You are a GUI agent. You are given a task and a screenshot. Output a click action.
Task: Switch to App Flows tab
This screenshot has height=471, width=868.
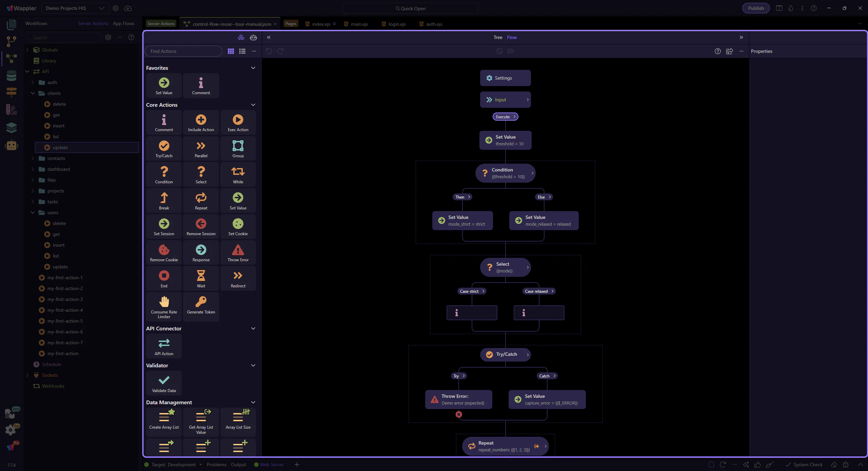[123, 23]
